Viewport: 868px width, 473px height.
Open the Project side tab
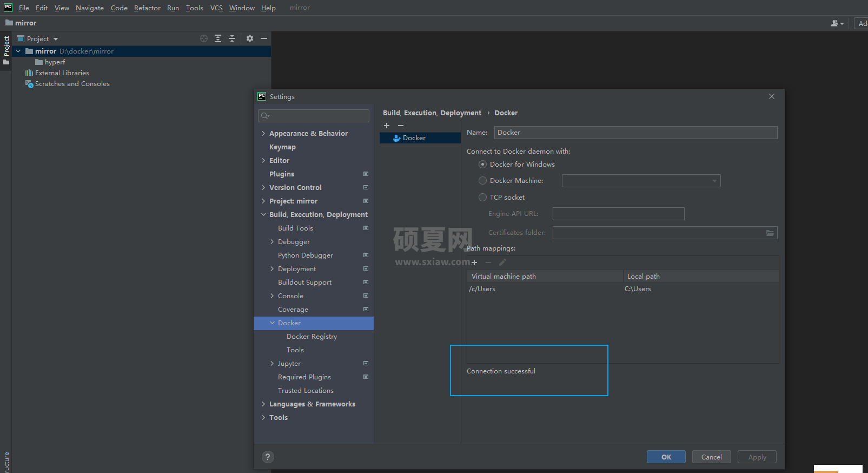[x=6, y=50]
